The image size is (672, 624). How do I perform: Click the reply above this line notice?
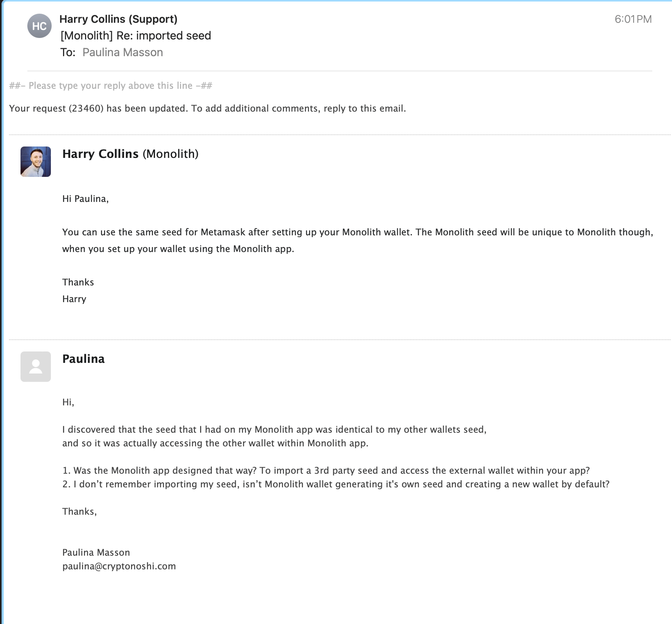[x=110, y=86]
